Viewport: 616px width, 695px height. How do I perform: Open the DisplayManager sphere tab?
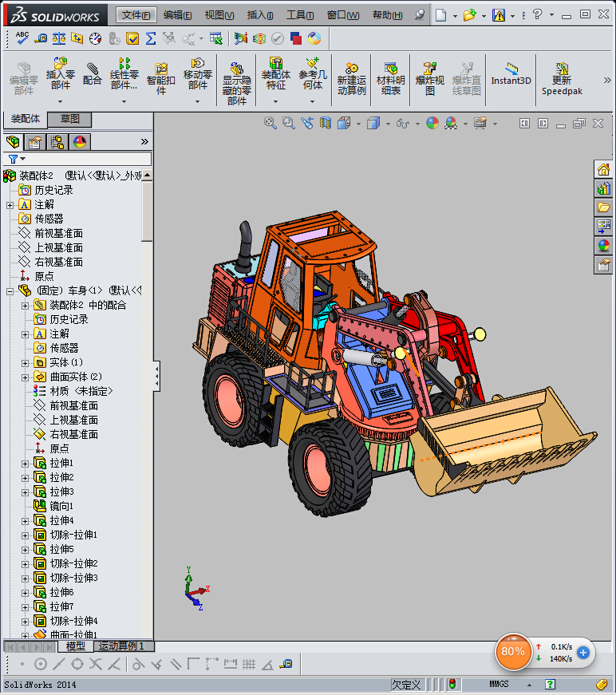(80, 142)
